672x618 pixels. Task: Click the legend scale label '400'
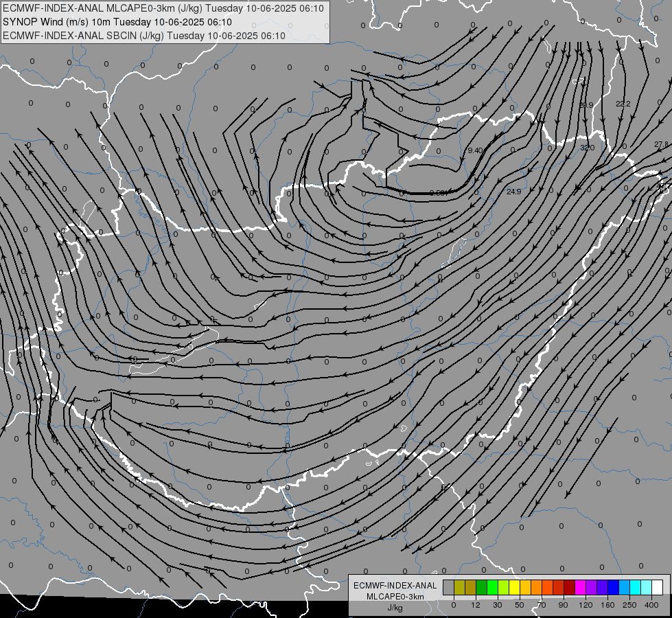[x=651, y=605]
